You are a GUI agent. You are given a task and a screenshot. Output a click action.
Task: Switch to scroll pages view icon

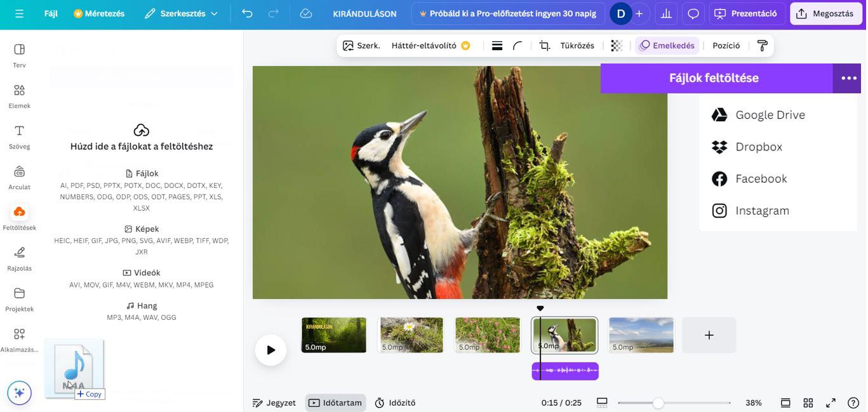pyautogui.click(x=785, y=402)
